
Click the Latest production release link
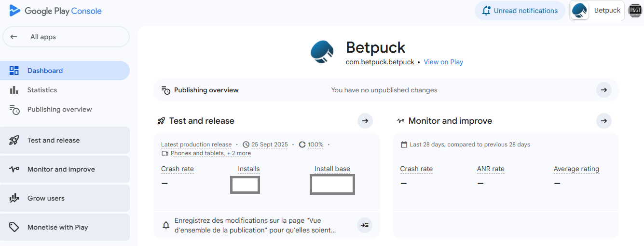coord(196,145)
